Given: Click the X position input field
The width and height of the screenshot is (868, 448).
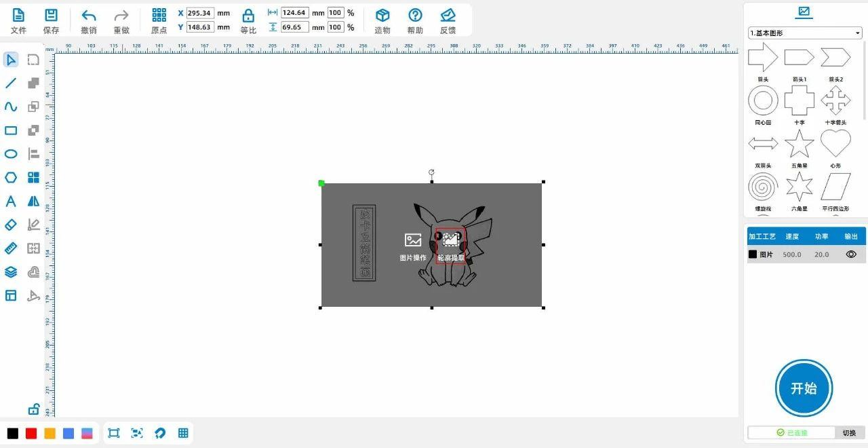Looking at the screenshot, I should tap(200, 13).
